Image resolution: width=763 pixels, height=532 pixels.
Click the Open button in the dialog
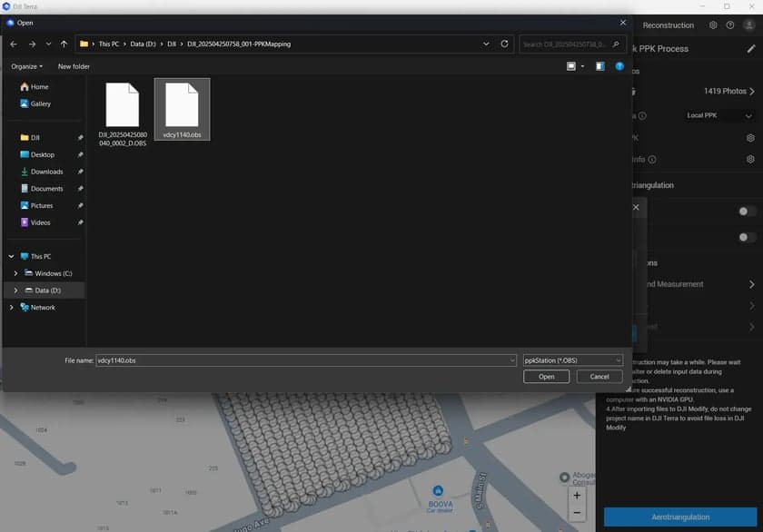(x=546, y=377)
